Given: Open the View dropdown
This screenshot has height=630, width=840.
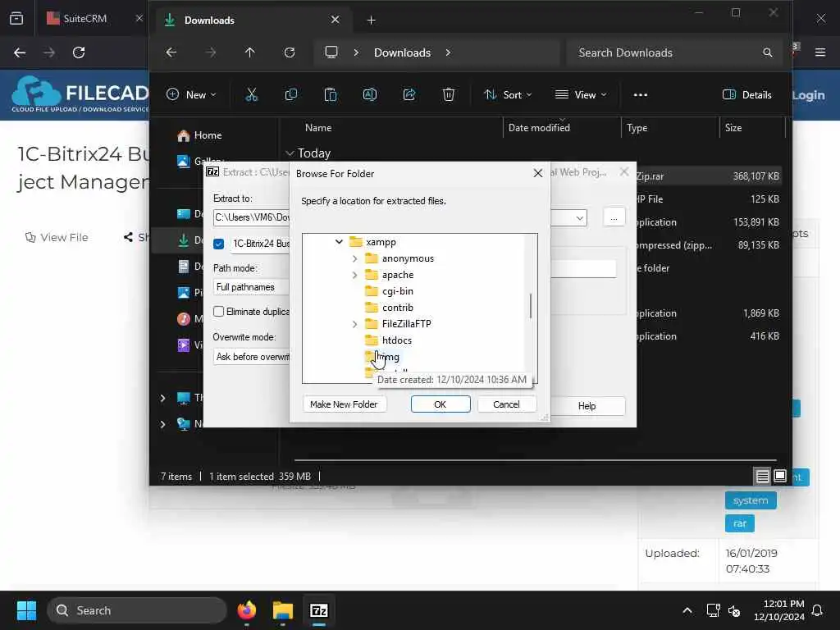Looking at the screenshot, I should click(581, 95).
